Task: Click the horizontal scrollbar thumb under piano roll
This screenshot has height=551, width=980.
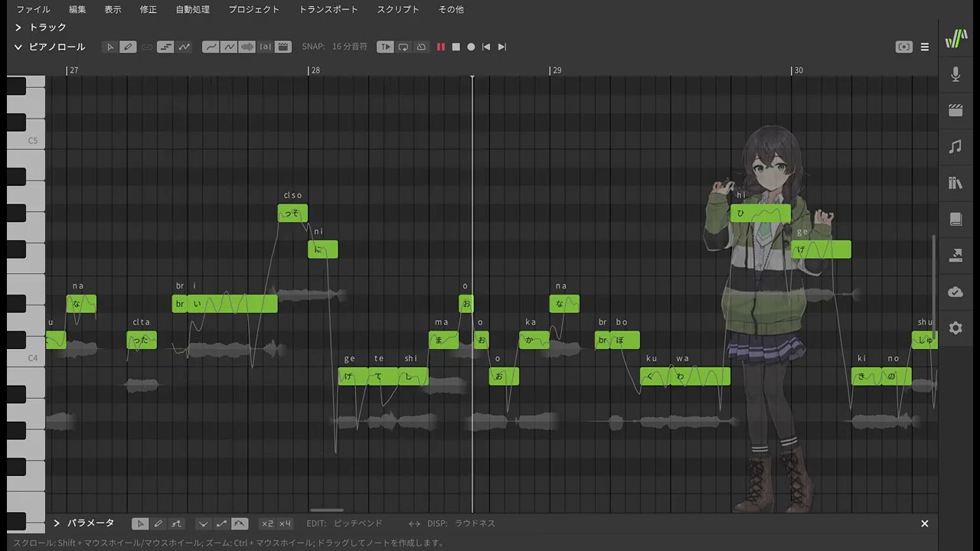Action: [327, 510]
